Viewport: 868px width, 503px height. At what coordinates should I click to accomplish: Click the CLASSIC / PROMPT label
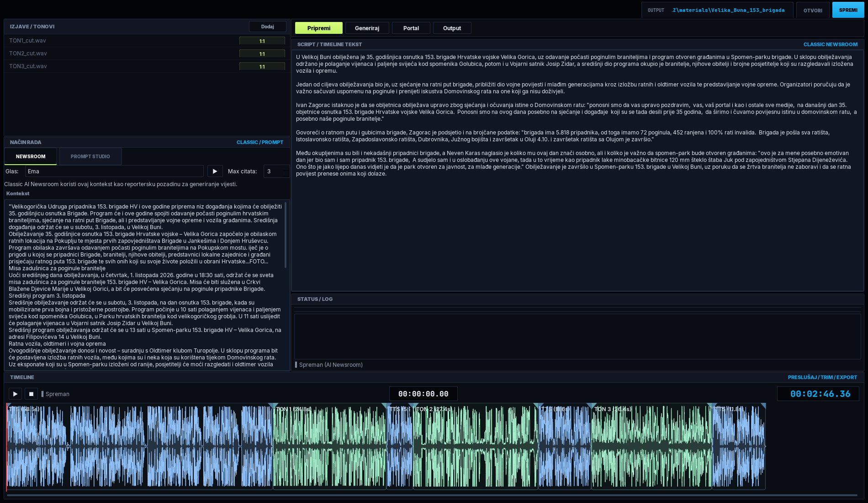pos(260,142)
